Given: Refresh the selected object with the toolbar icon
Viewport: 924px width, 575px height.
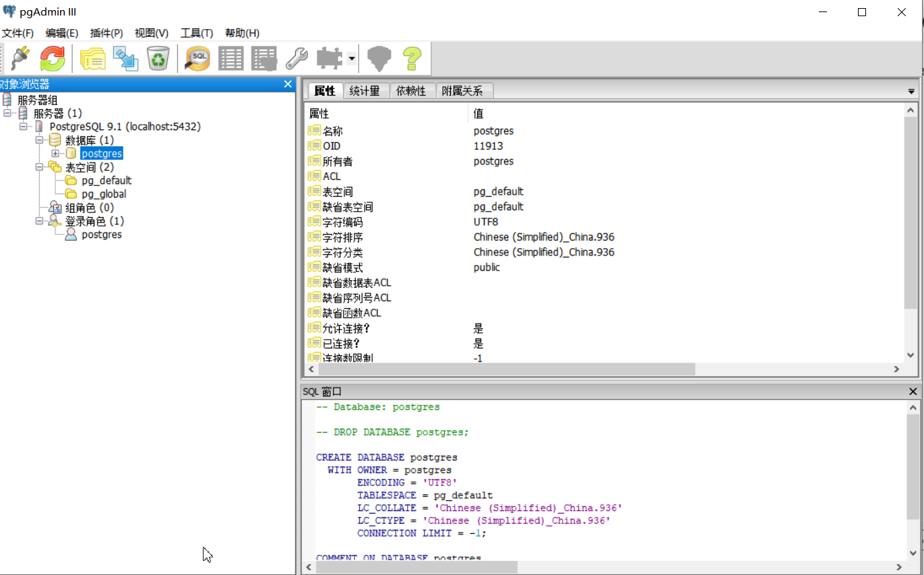Looking at the screenshot, I should (53, 59).
